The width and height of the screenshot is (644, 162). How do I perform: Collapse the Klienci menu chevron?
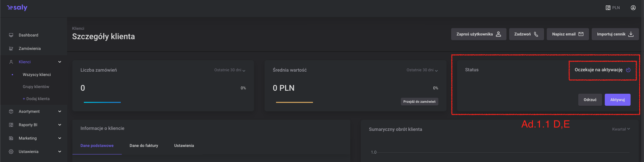[x=60, y=62]
